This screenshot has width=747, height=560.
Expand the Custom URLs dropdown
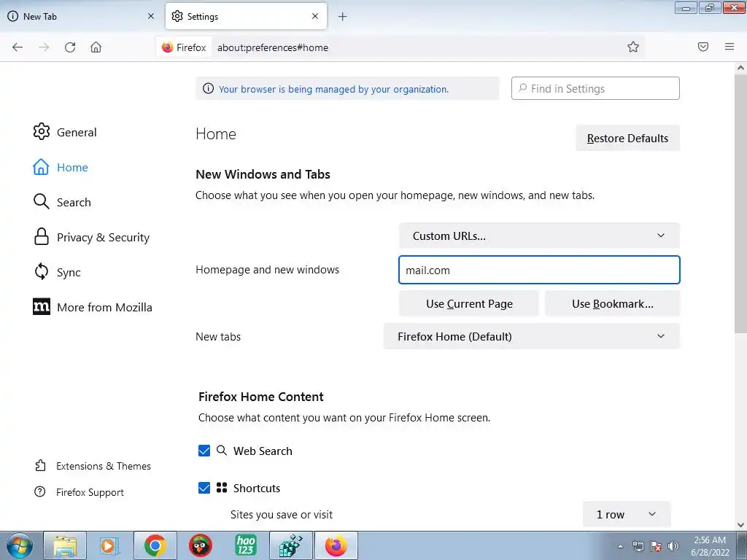tap(539, 236)
